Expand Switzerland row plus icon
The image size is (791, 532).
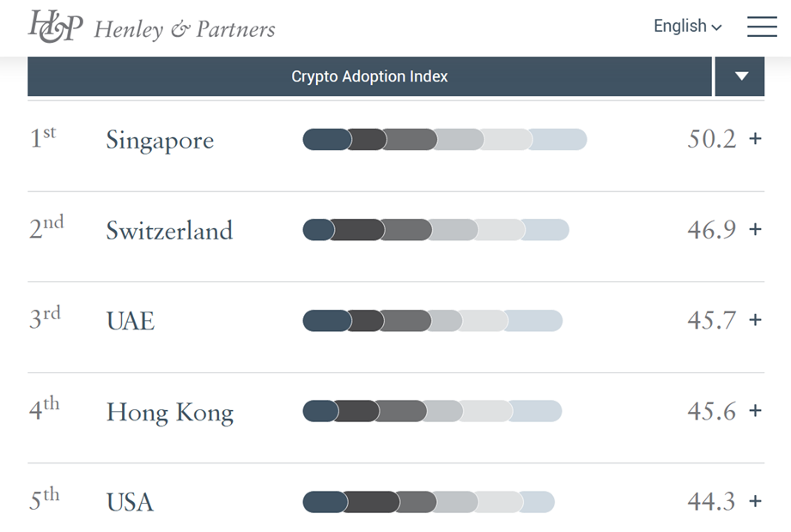click(x=755, y=229)
